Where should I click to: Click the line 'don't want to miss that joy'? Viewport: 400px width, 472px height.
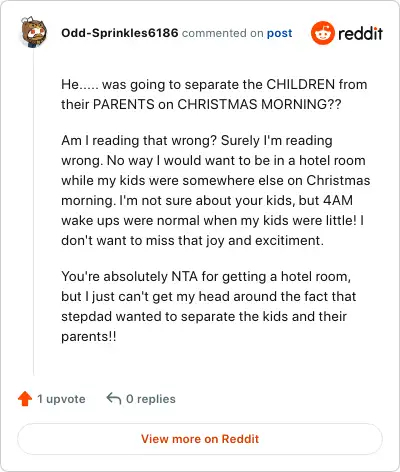pos(193,240)
